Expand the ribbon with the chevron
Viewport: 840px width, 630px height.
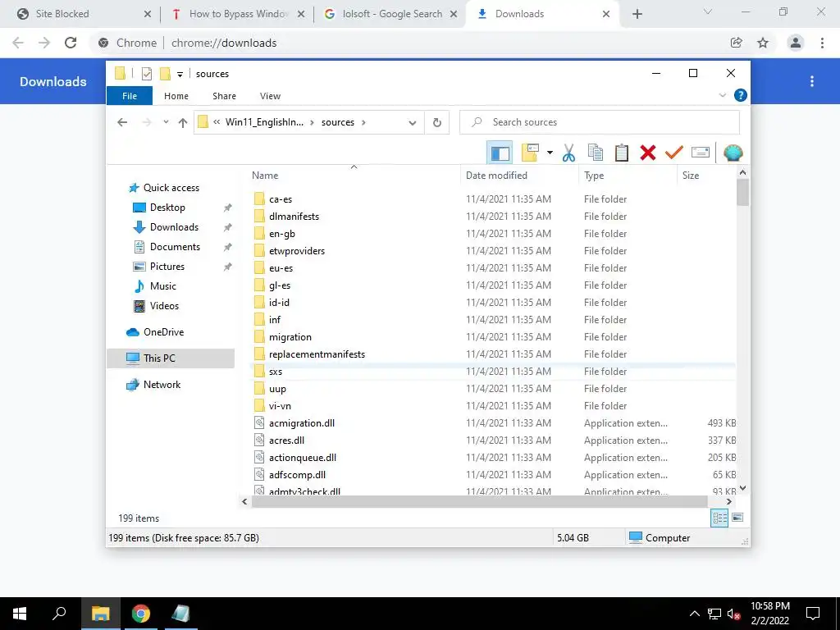(722, 95)
